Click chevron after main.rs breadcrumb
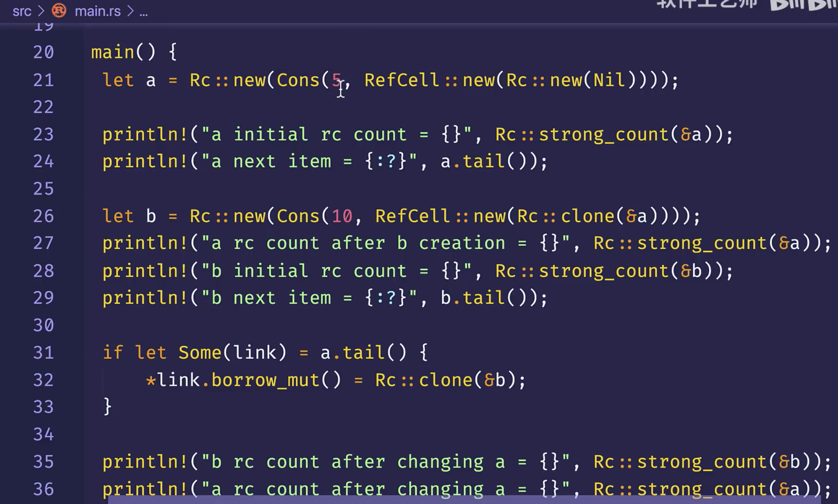838x504 pixels. tap(130, 11)
